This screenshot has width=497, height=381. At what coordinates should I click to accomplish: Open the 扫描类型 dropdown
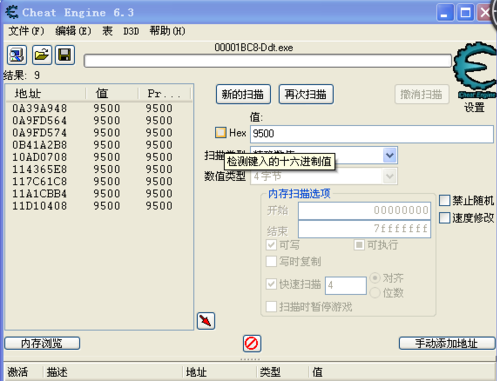pyautogui.click(x=390, y=155)
